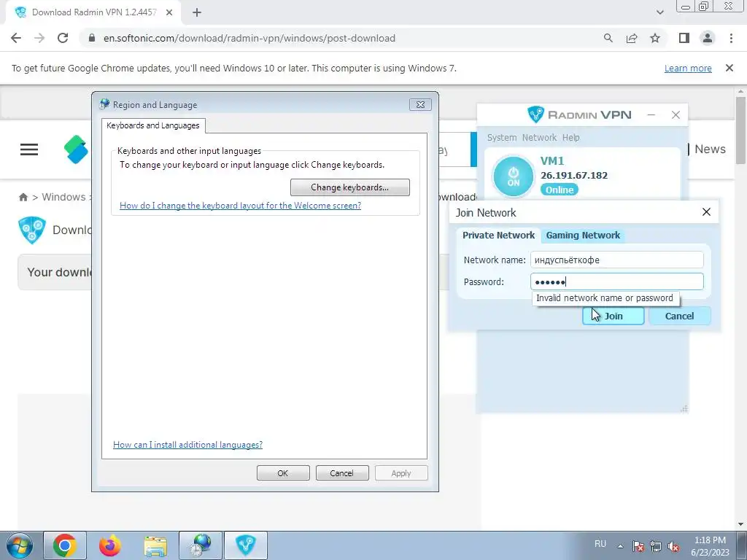Close the Join Network dialog with X

point(706,212)
